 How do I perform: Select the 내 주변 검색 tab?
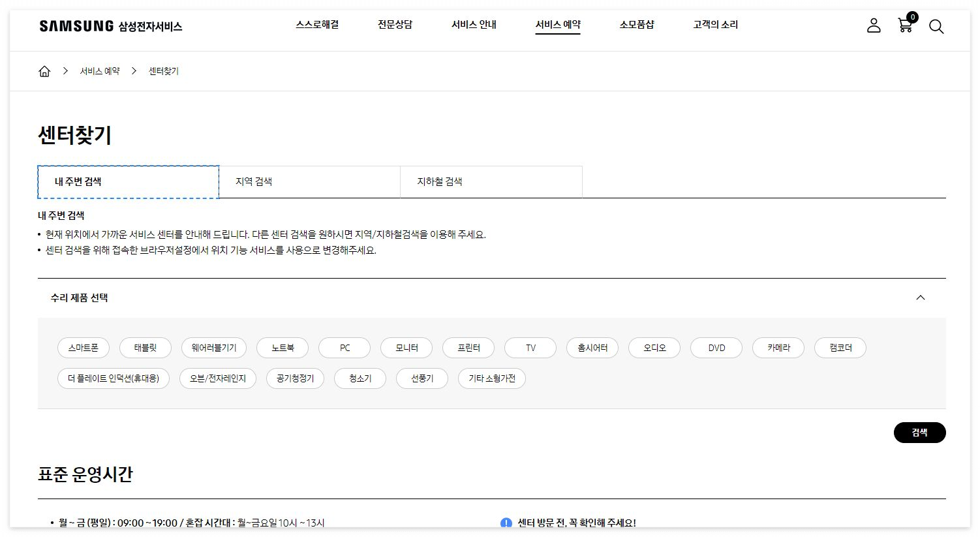(x=129, y=182)
